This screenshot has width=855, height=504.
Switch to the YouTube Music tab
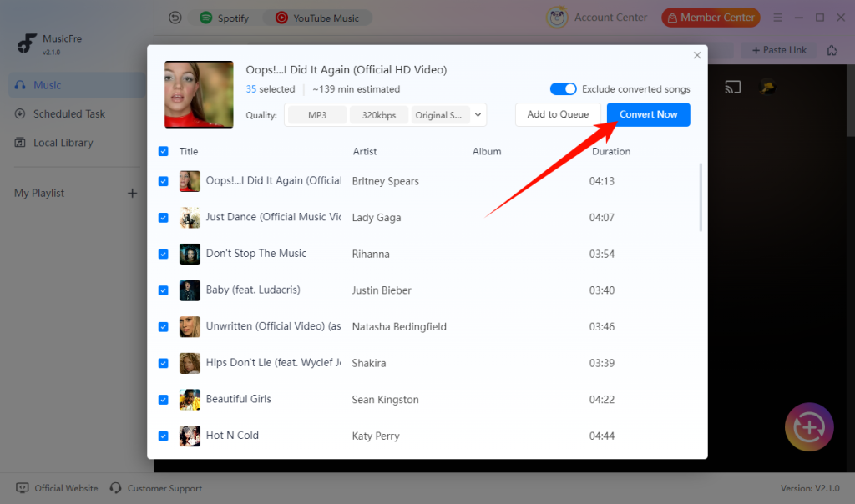pos(317,18)
